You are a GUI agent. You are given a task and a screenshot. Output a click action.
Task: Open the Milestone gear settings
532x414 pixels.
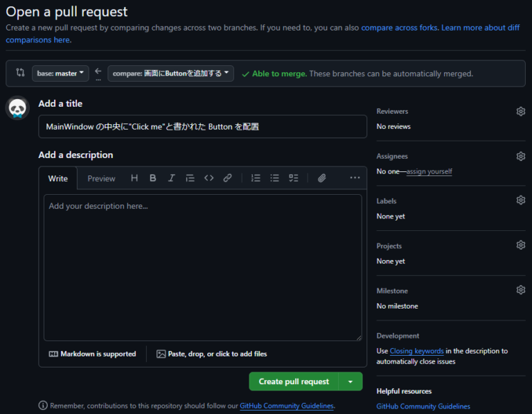click(520, 290)
